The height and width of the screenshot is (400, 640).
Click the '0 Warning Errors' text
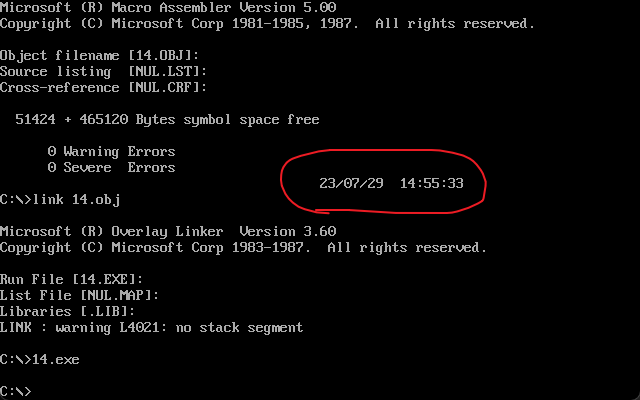111,151
